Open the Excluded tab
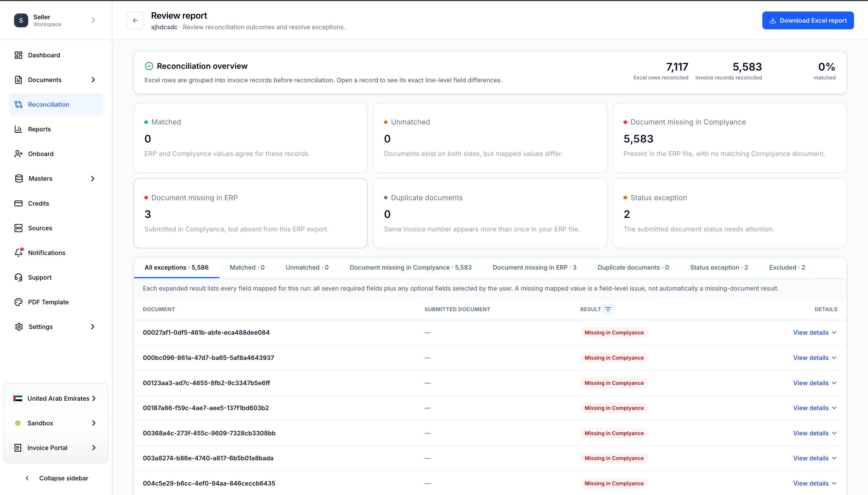This screenshot has height=495, width=868. click(787, 268)
